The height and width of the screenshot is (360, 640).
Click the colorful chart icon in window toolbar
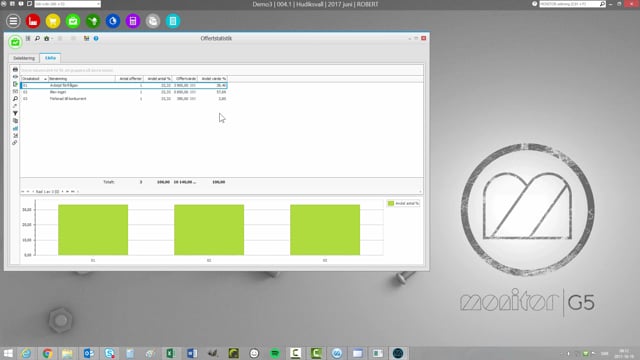tap(87, 38)
